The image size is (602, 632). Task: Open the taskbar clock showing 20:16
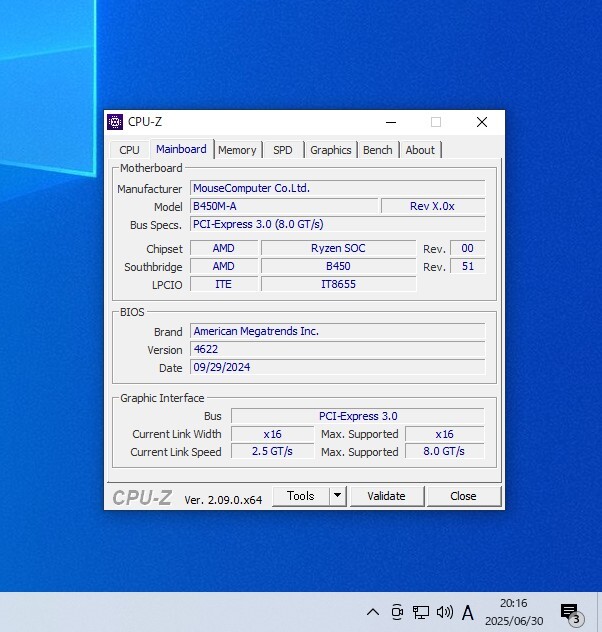click(x=514, y=612)
